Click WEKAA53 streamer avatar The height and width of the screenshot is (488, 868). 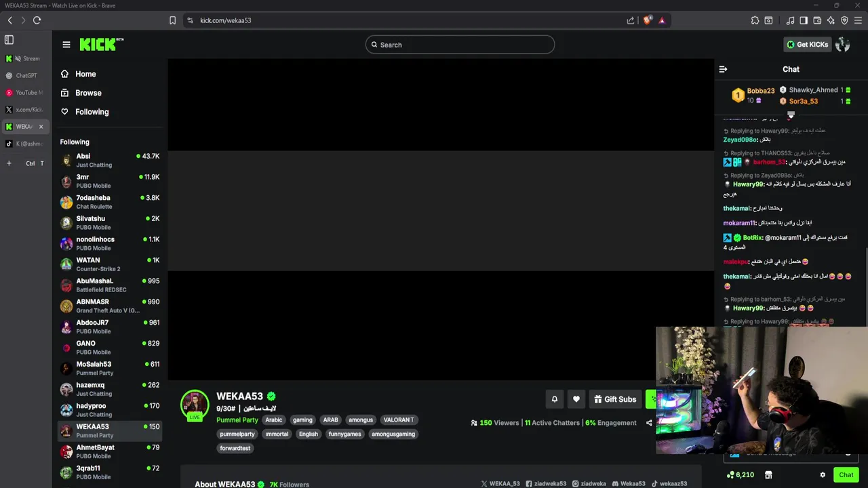coord(195,404)
